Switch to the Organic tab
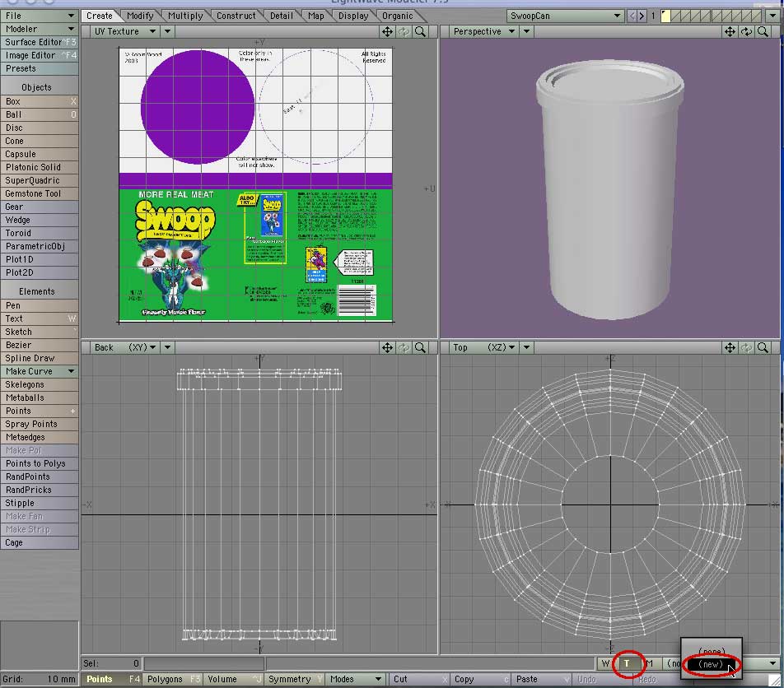 click(x=398, y=16)
